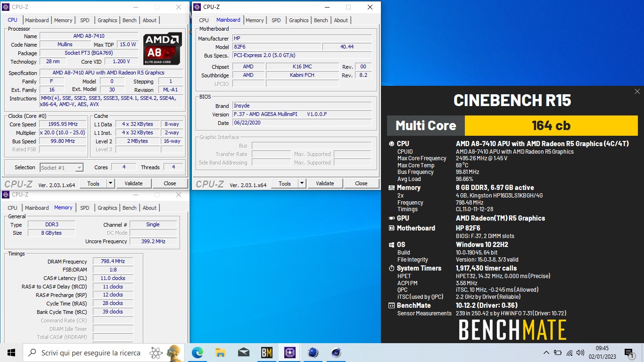Screen dimensions: 644x362
Task: Open the notification action center
Action: (628, 353)
